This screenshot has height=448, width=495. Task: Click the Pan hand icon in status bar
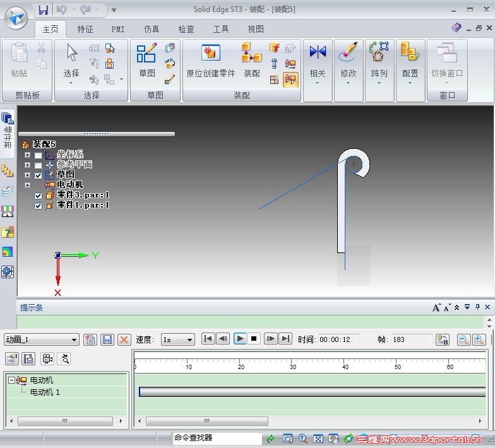click(333, 439)
